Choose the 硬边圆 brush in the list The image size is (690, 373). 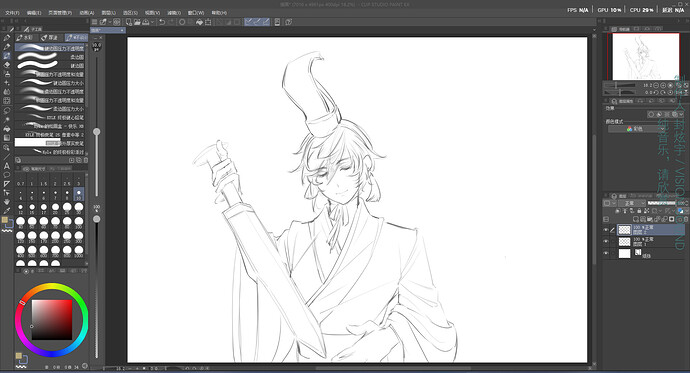coord(51,66)
